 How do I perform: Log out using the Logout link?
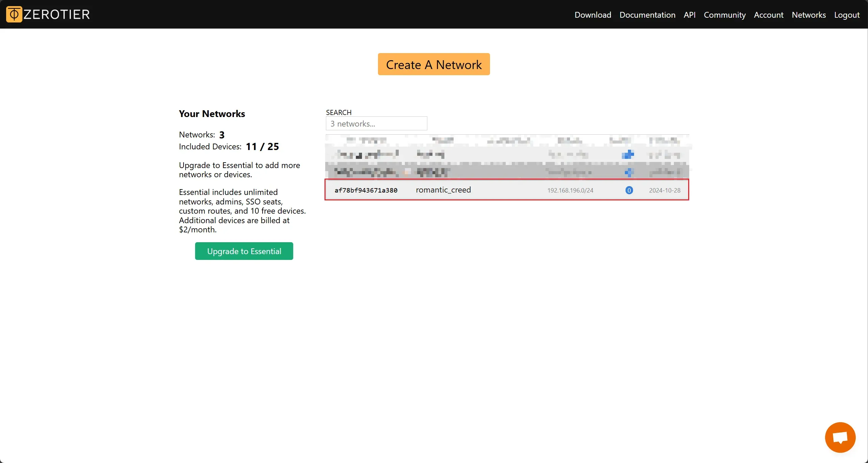pos(847,15)
